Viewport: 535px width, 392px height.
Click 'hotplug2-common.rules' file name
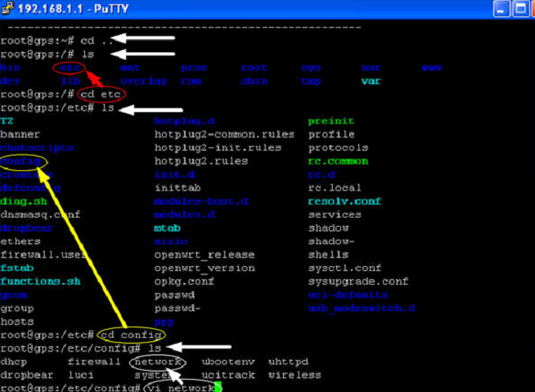pos(224,134)
